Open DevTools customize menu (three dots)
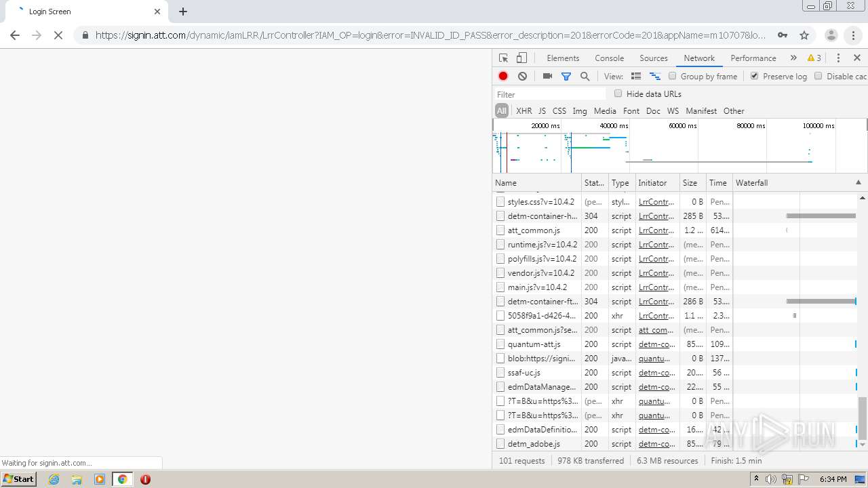This screenshot has height=488, width=868. pyautogui.click(x=838, y=58)
